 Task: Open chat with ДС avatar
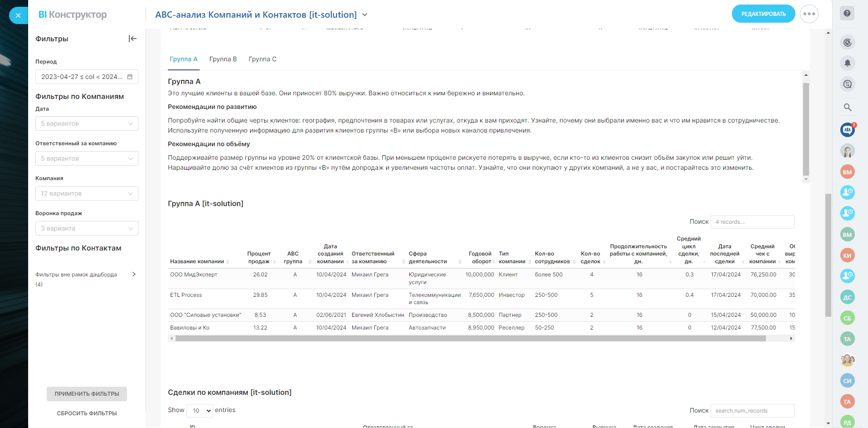pos(847,297)
